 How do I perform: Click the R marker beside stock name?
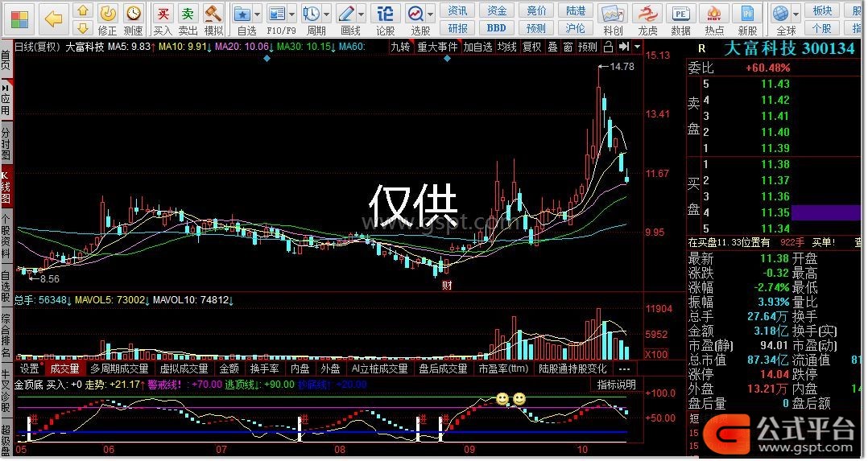702,49
